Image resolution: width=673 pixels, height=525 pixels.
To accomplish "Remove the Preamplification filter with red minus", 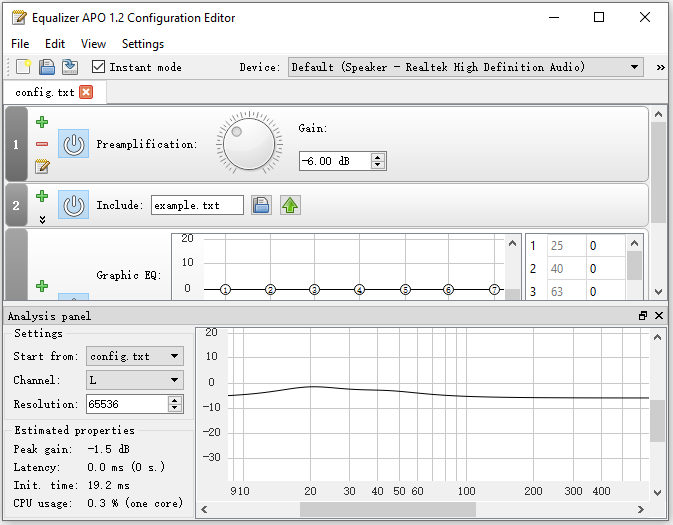I will pyautogui.click(x=42, y=144).
